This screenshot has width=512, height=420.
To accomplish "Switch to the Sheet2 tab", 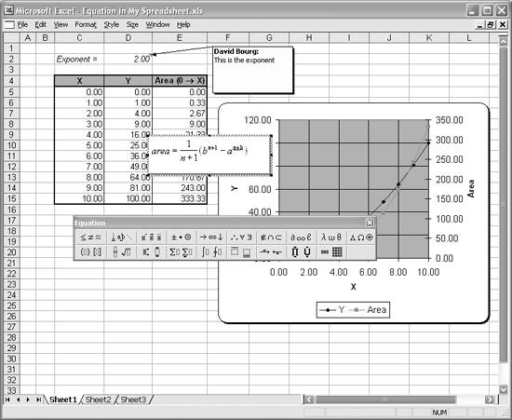I will (98, 400).
